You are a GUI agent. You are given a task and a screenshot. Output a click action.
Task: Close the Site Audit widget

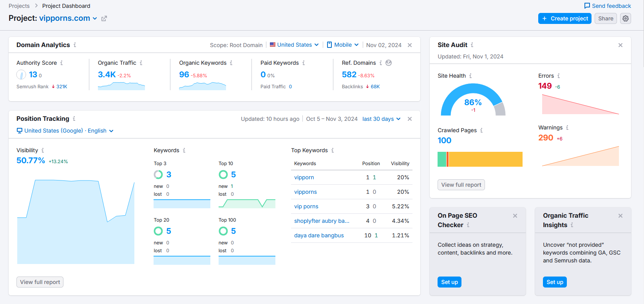620,45
